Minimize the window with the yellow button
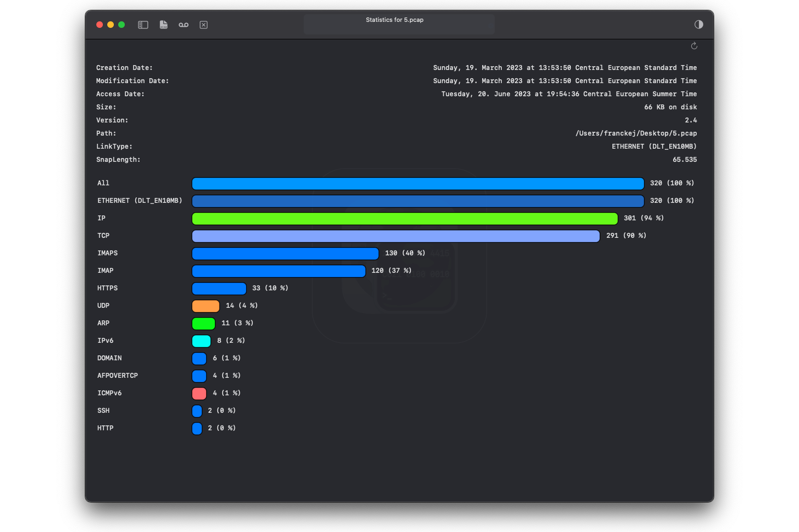The image size is (799, 532). point(111,25)
